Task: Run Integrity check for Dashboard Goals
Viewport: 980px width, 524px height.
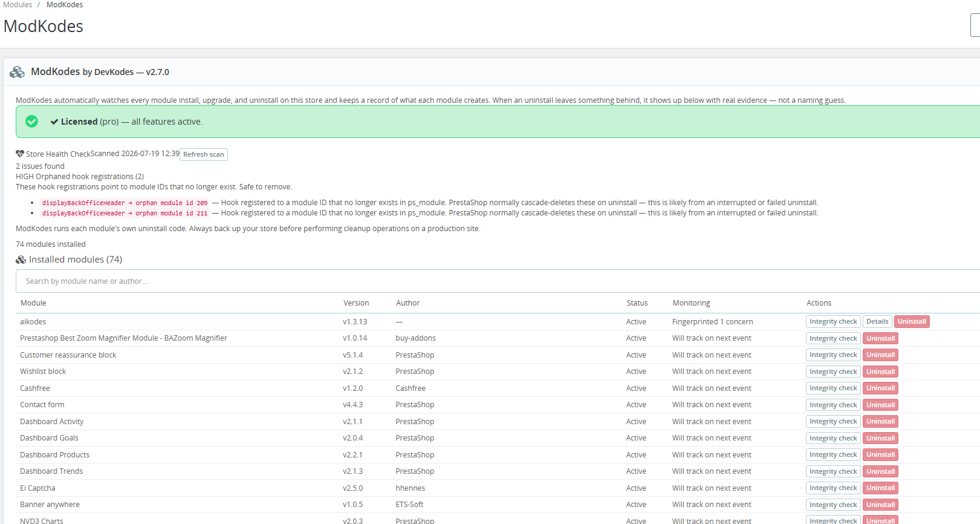Action: pyautogui.click(x=833, y=438)
